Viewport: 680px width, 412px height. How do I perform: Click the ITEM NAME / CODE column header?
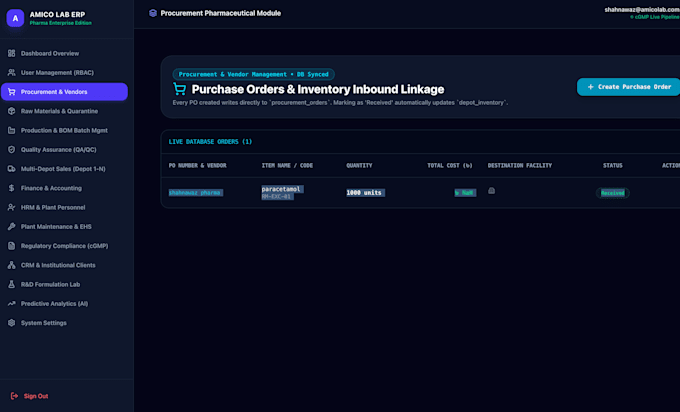point(287,165)
